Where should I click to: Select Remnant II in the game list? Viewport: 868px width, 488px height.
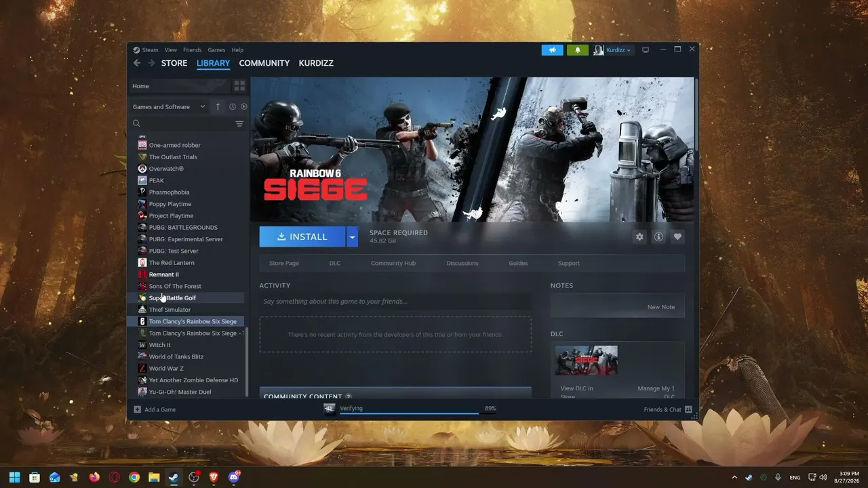click(164, 274)
